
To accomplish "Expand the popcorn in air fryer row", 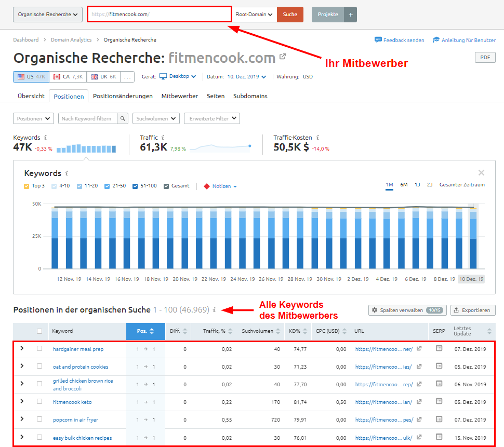I will click(22, 419).
